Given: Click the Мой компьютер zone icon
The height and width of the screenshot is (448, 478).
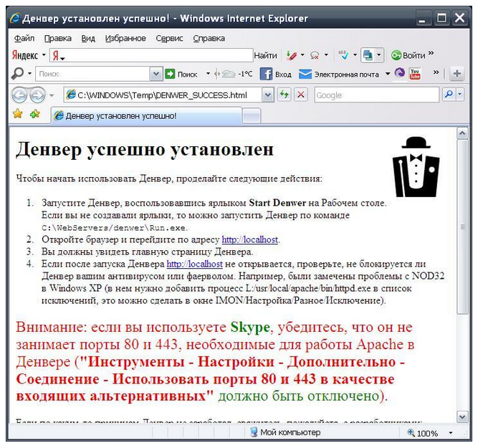Looking at the screenshot, I should coord(254,432).
